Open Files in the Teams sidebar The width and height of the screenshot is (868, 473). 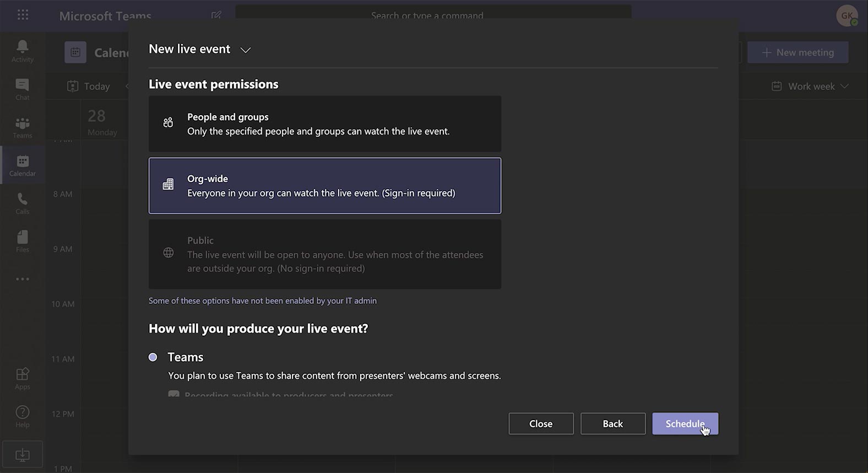(x=23, y=241)
